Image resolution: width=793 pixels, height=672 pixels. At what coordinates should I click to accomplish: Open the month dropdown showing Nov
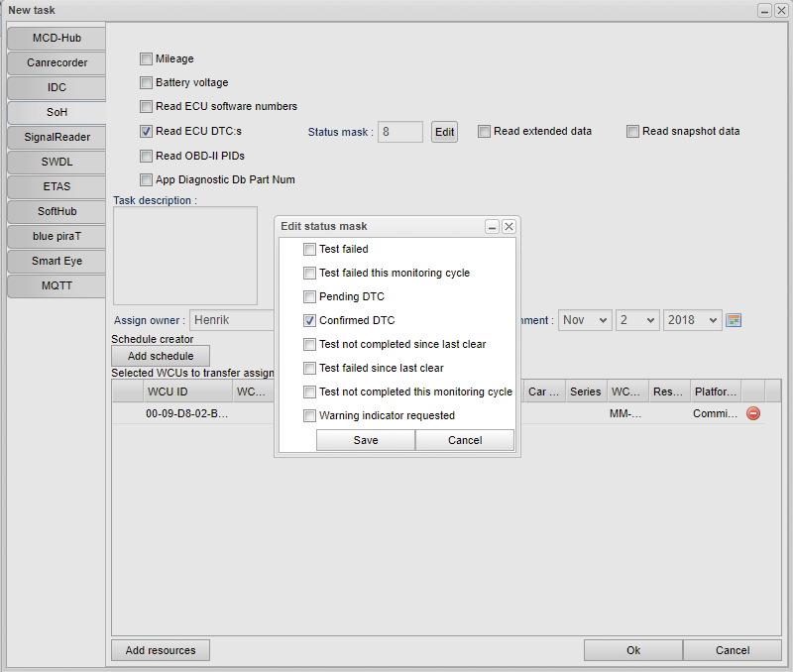point(585,320)
